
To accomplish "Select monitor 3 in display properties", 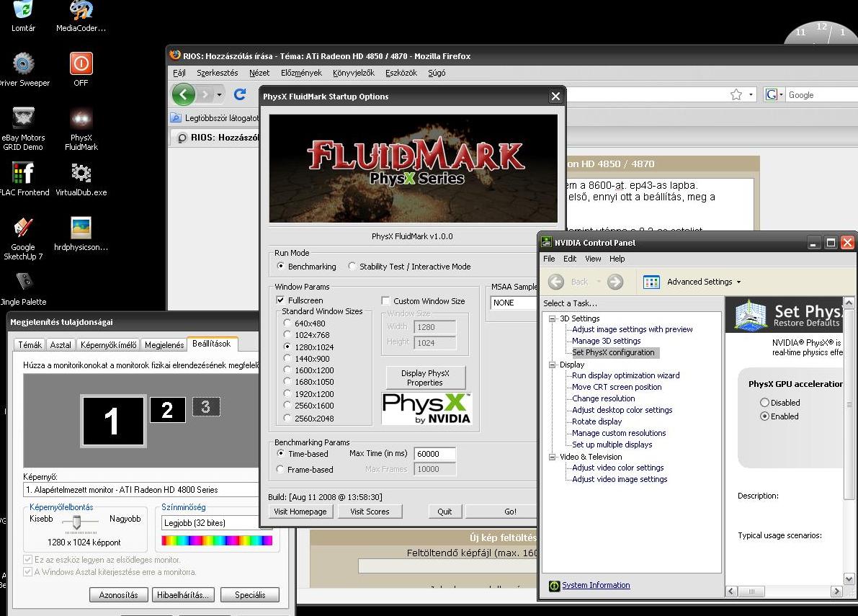I will [x=206, y=406].
